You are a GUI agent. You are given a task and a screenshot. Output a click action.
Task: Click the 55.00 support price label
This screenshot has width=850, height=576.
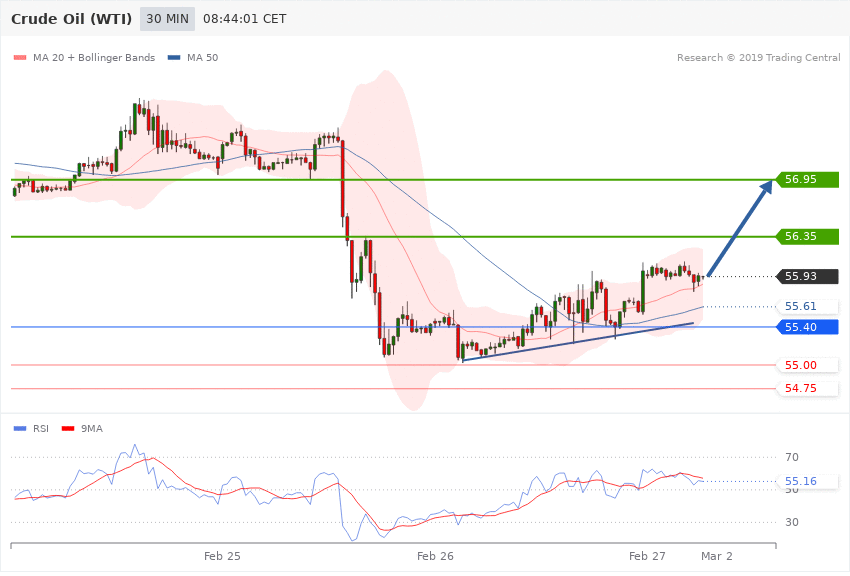(x=808, y=365)
